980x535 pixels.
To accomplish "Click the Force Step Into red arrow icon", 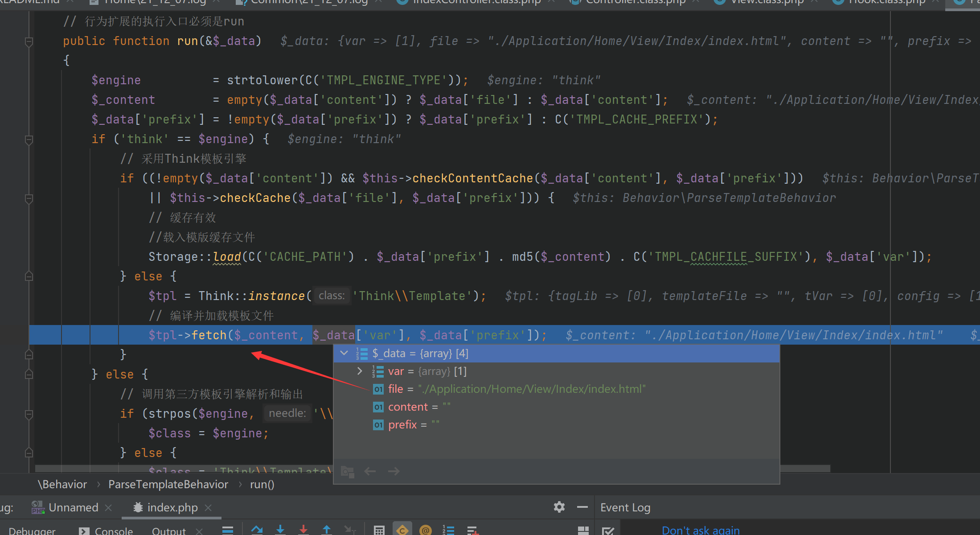I will [303, 530].
